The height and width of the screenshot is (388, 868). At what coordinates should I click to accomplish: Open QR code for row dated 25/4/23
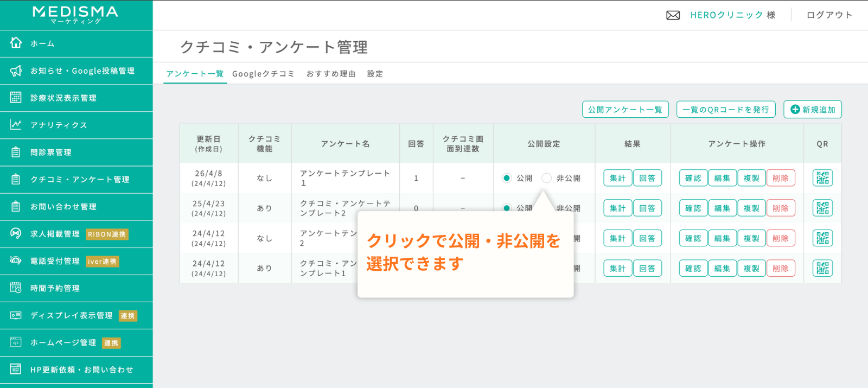pos(822,208)
